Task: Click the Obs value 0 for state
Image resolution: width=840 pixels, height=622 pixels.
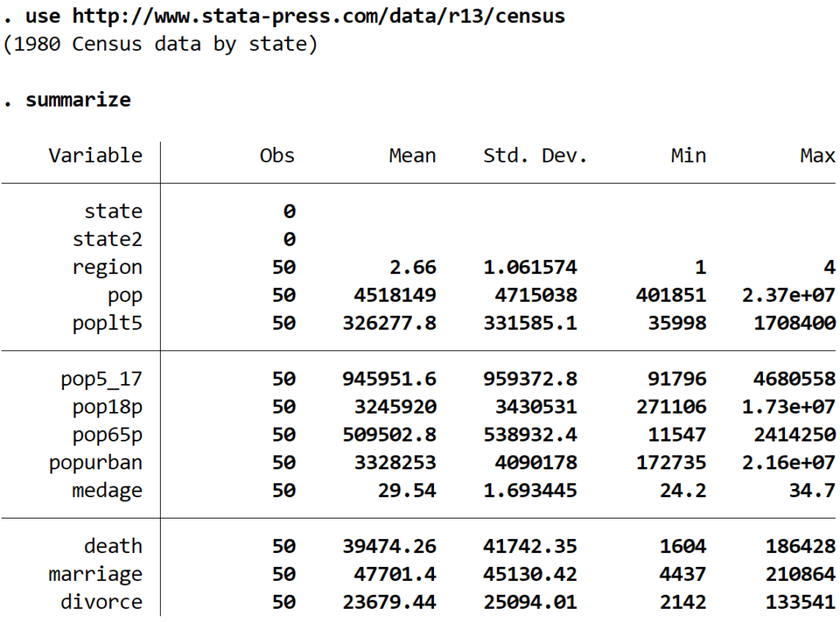Action: tap(290, 211)
